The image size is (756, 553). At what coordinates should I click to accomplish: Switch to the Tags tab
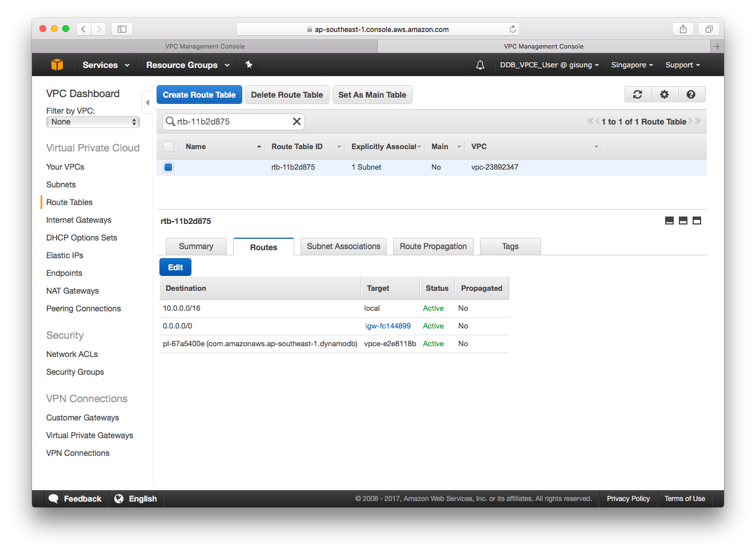click(510, 246)
